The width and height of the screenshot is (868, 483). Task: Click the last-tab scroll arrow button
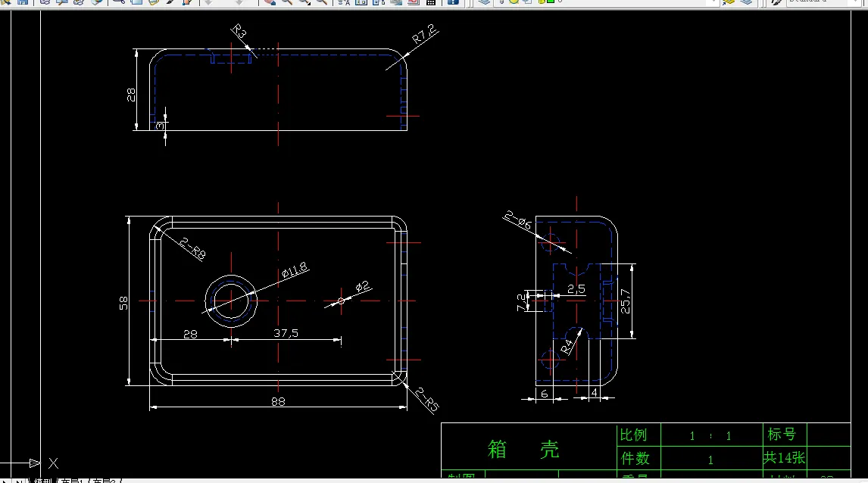tap(19, 481)
